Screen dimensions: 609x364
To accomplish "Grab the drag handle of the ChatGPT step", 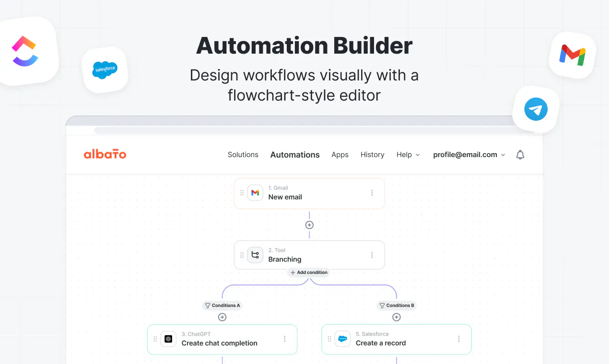I will (x=155, y=339).
